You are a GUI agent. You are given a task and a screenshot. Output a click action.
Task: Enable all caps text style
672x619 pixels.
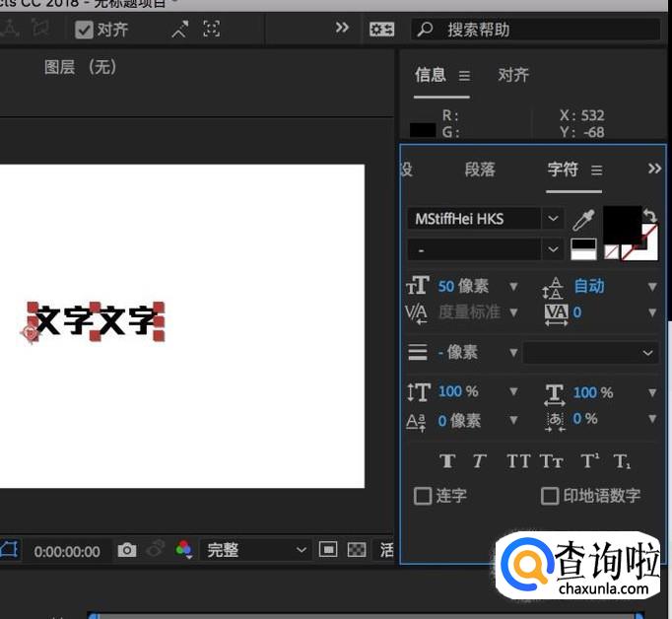click(518, 460)
